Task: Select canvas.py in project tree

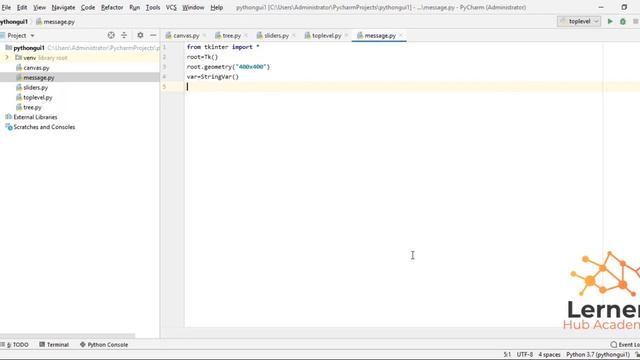Action: click(36, 68)
